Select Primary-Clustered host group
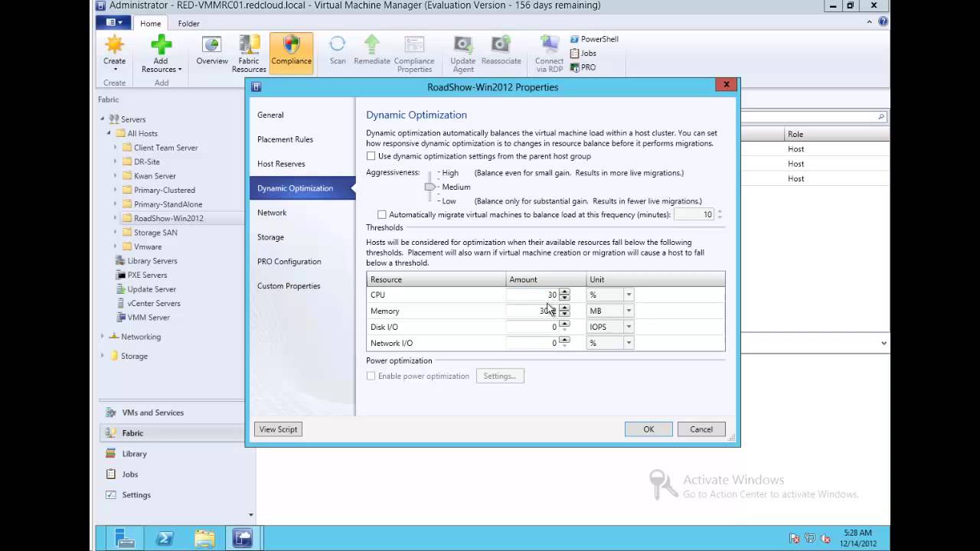Viewport: 980px width, 551px height. coord(164,190)
